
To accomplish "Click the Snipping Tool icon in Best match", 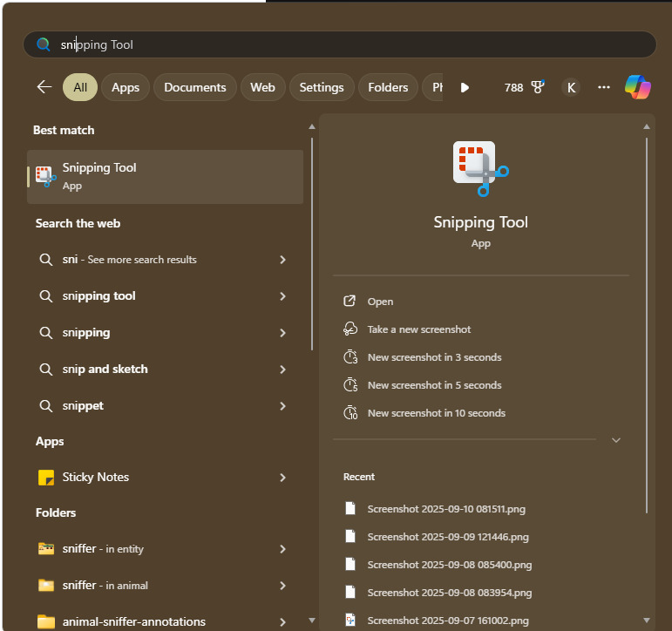I will [x=45, y=177].
